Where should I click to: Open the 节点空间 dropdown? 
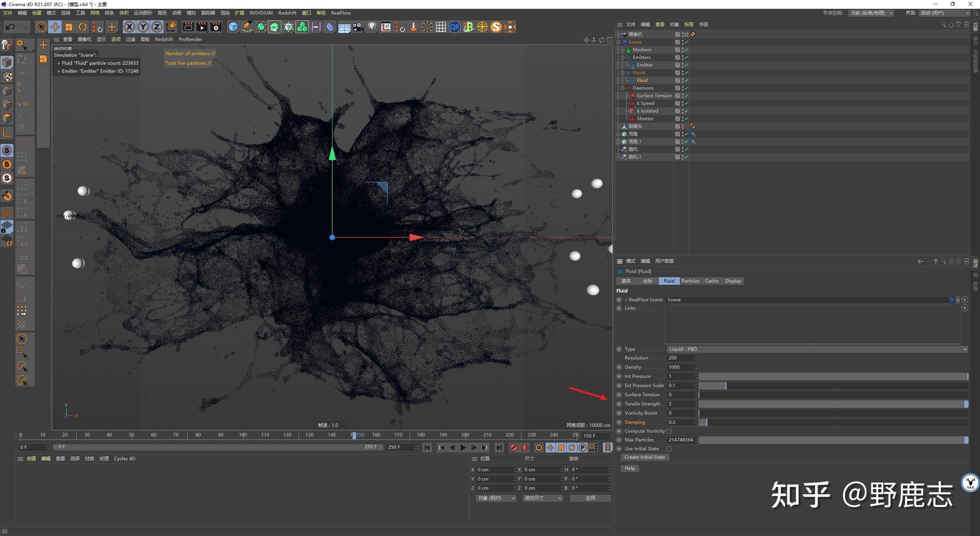[x=871, y=13]
